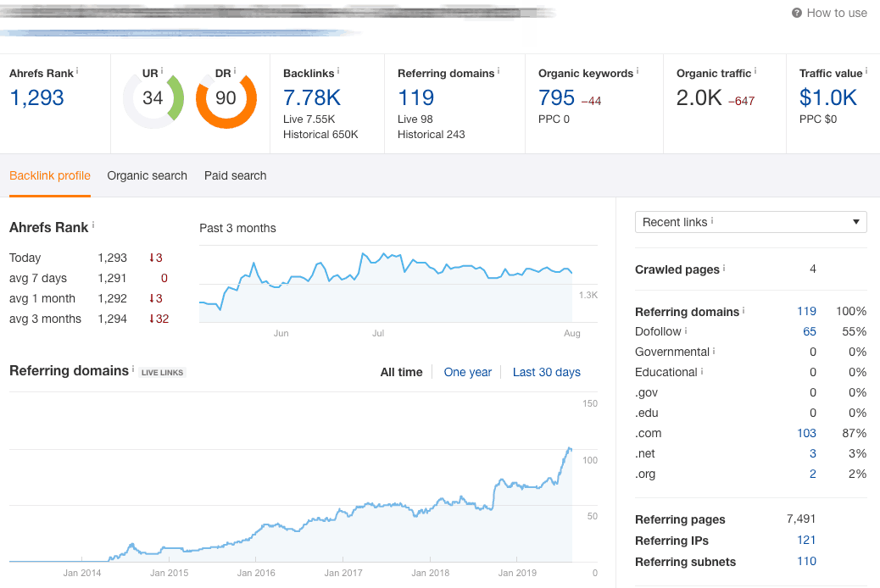This screenshot has height=588, width=880.
Task: Click the "Past 3 months" chart title
Action: (x=237, y=229)
